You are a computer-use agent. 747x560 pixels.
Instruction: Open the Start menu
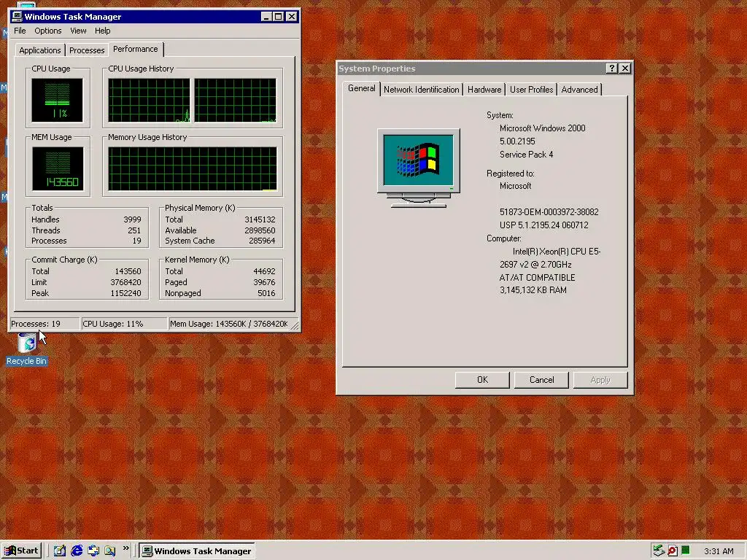point(21,551)
